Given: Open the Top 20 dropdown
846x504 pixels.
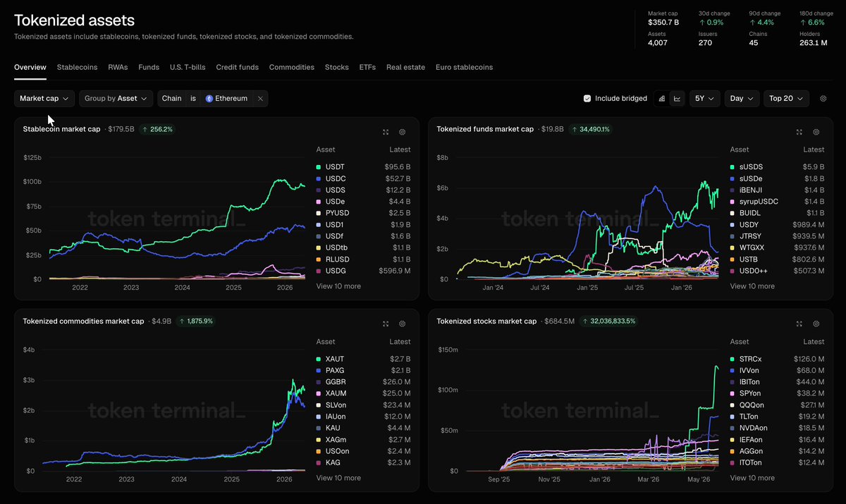Looking at the screenshot, I should point(786,99).
